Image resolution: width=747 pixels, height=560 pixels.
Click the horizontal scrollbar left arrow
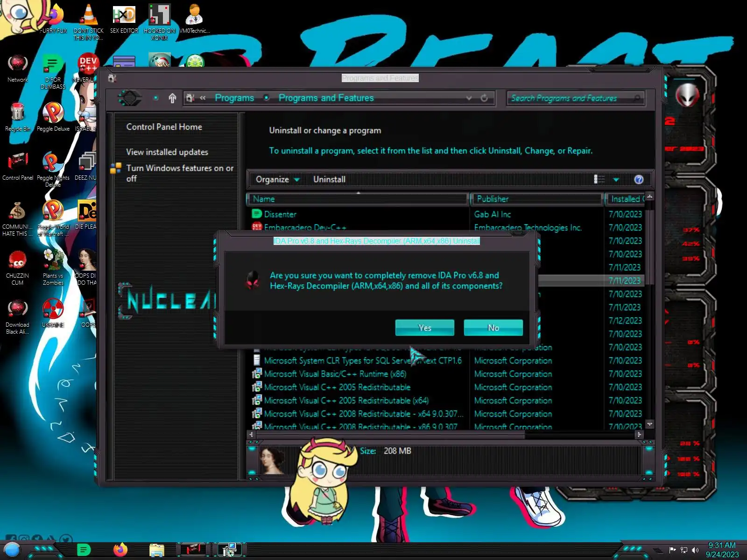(x=251, y=434)
